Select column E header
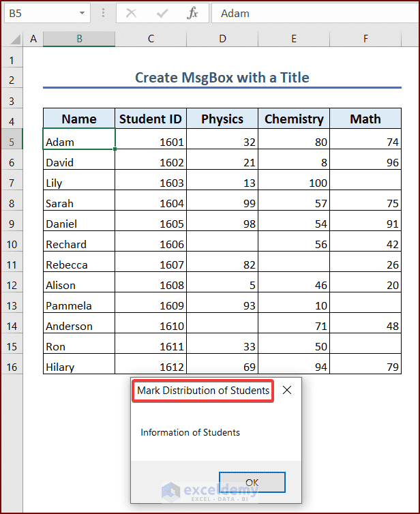 tap(294, 39)
